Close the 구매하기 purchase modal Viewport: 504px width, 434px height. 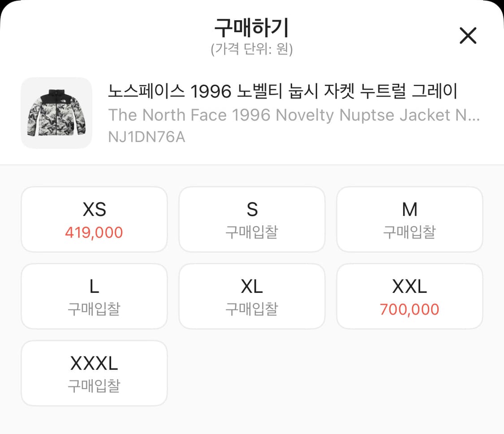click(x=468, y=36)
